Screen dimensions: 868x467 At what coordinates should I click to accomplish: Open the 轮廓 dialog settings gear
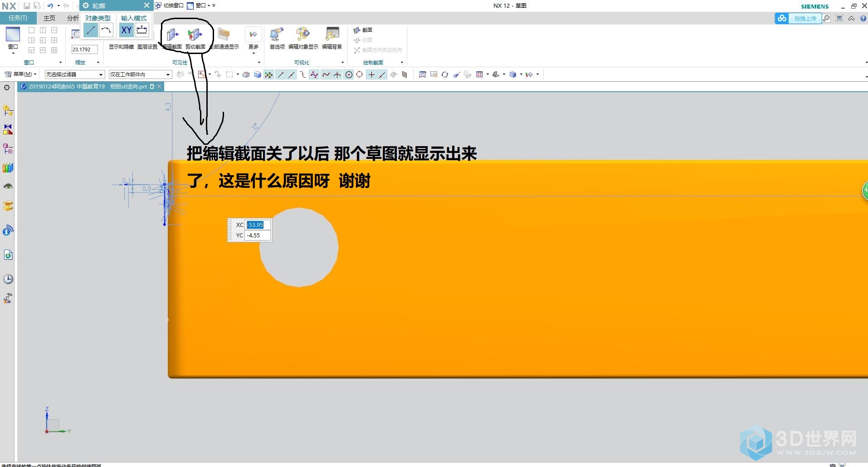tap(86, 5)
